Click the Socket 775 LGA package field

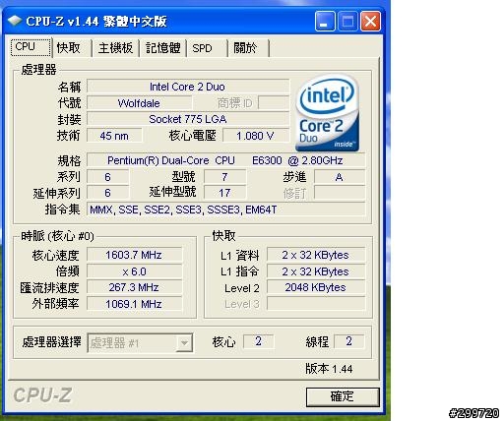(x=188, y=119)
